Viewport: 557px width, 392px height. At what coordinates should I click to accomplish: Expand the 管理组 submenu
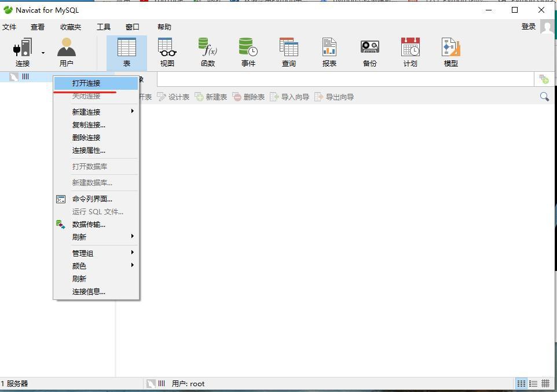96,254
